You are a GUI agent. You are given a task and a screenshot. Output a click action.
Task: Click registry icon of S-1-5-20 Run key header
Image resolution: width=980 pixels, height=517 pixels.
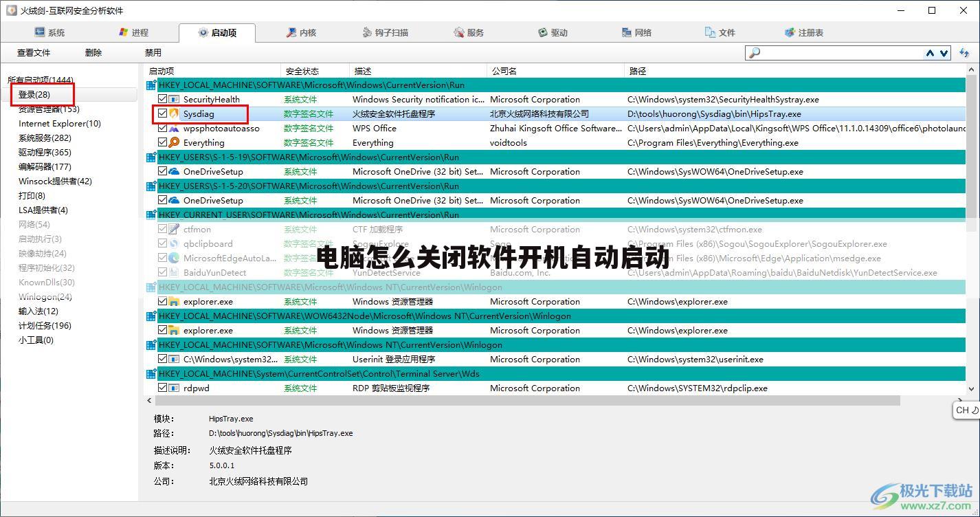pyautogui.click(x=151, y=186)
